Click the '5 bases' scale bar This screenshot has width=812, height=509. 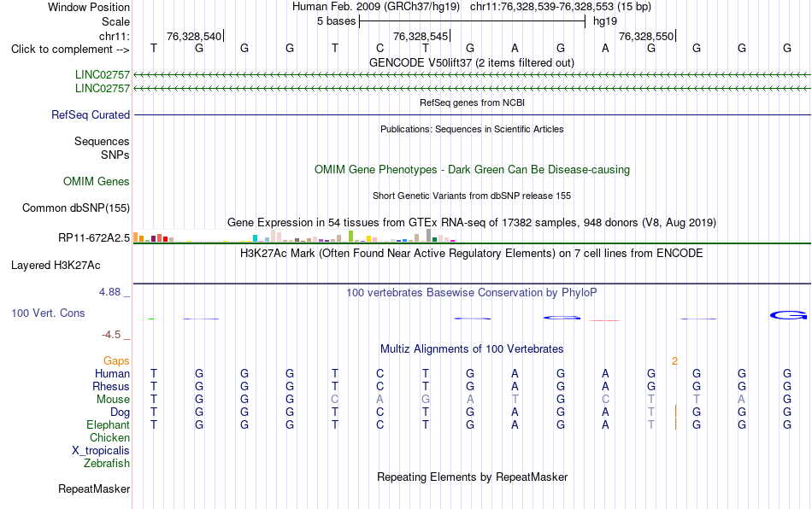(x=472, y=21)
